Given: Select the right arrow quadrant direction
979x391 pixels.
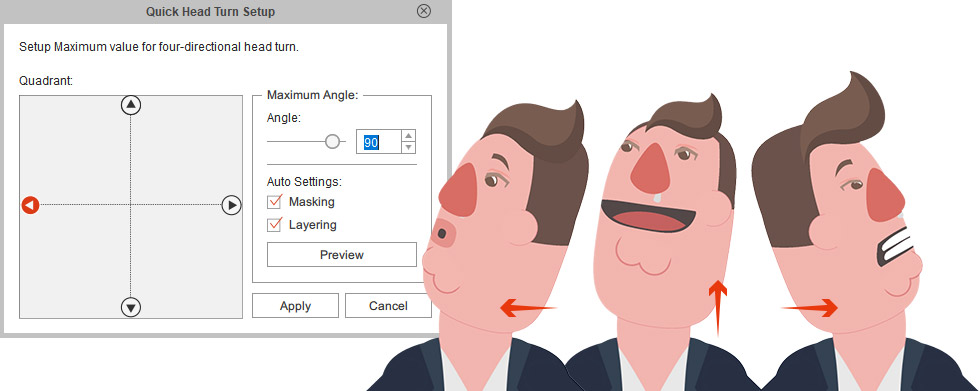Looking at the screenshot, I should [232, 205].
